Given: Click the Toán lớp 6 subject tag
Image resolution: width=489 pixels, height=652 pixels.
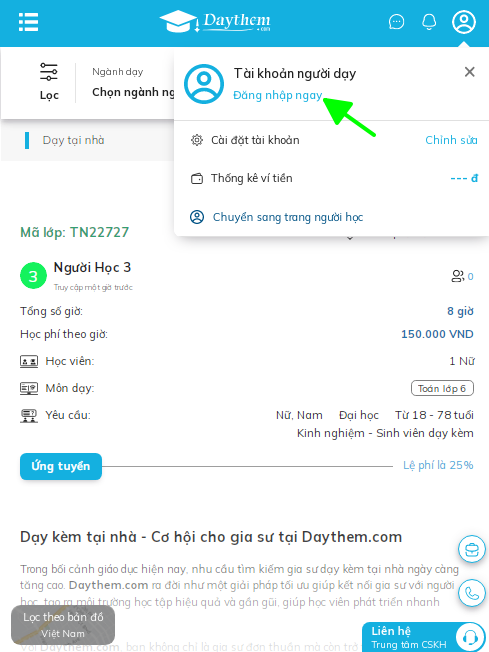Looking at the screenshot, I should (x=442, y=388).
